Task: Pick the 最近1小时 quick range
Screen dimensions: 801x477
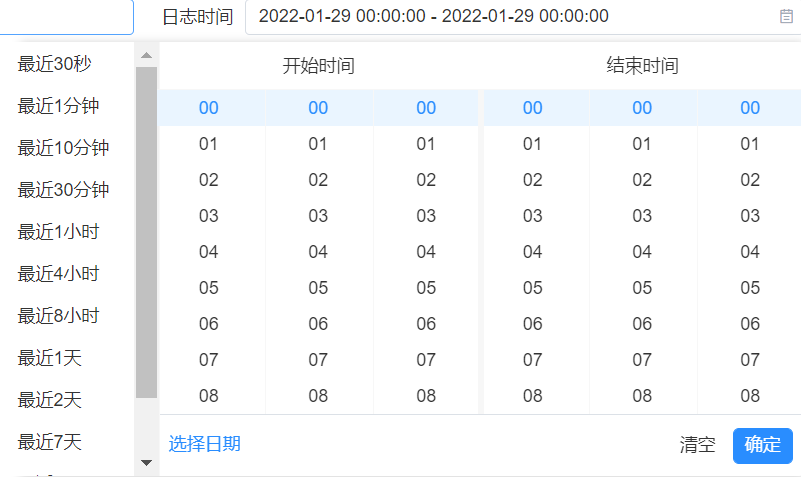Action: pyautogui.click(x=58, y=232)
